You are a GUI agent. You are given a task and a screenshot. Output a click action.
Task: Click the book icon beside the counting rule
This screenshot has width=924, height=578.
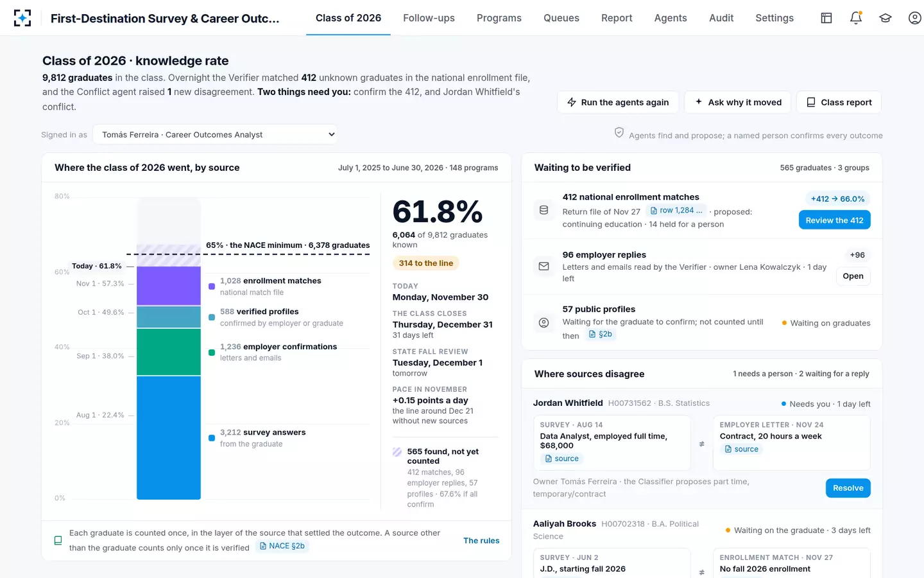tap(58, 540)
